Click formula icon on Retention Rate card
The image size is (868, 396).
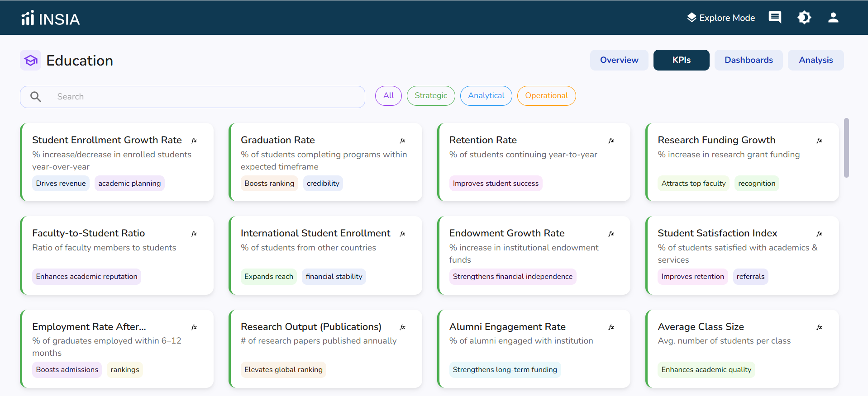611,141
